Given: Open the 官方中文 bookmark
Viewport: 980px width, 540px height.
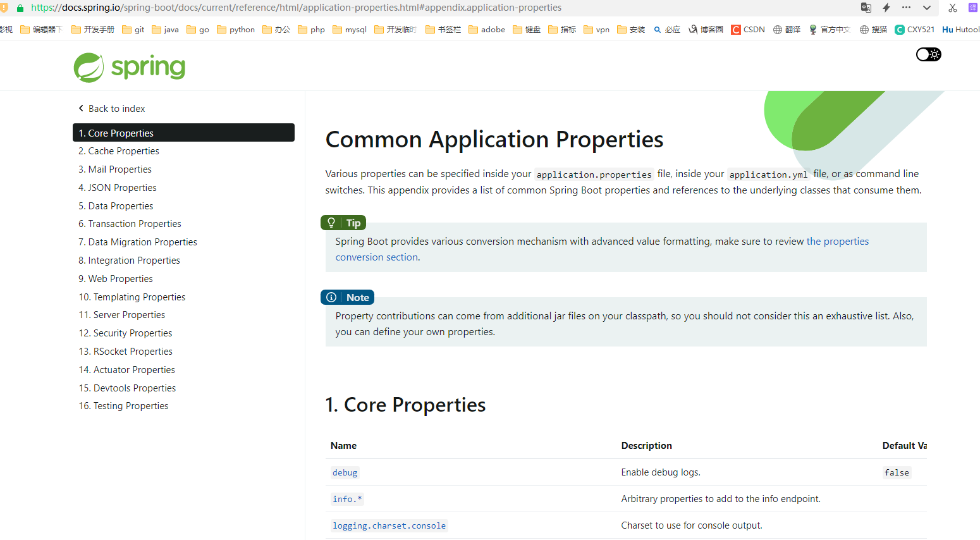Looking at the screenshot, I should 830,30.
